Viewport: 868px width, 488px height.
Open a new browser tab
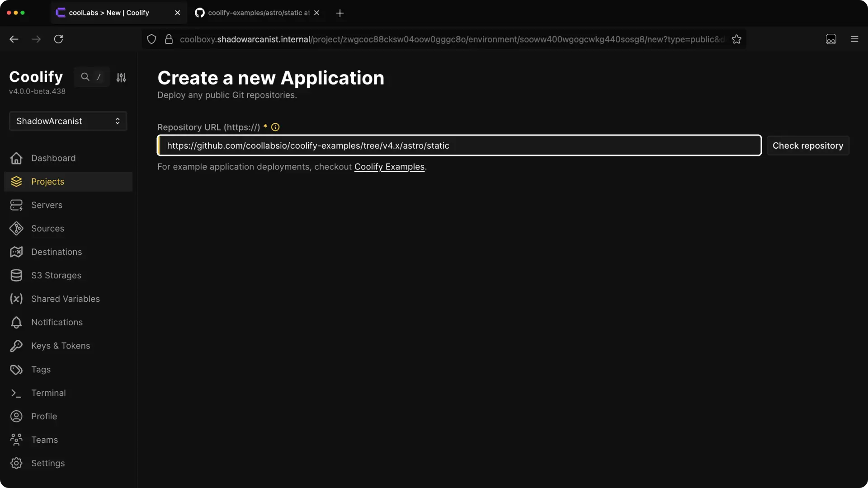coord(340,13)
